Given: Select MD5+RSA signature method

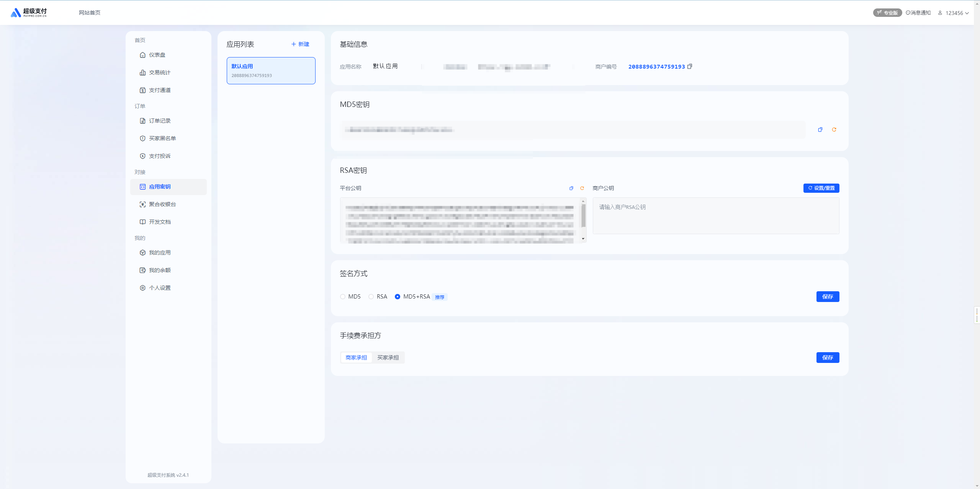Looking at the screenshot, I should click(398, 297).
